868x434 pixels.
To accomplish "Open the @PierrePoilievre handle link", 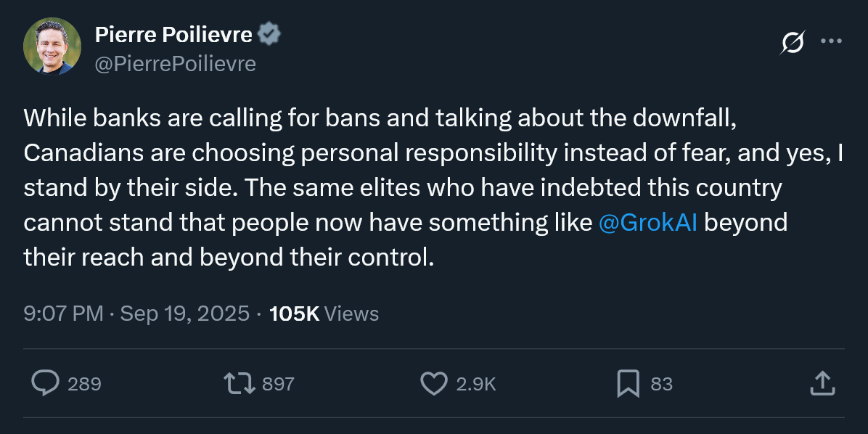I will (175, 64).
